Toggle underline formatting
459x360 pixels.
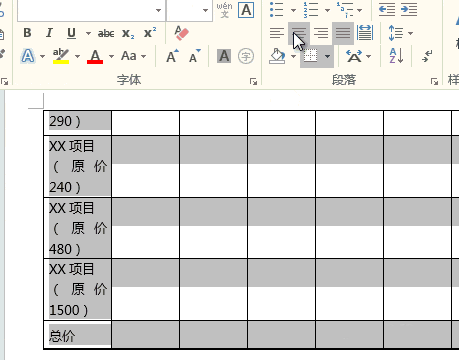pyautogui.click(x=71, y=33)
